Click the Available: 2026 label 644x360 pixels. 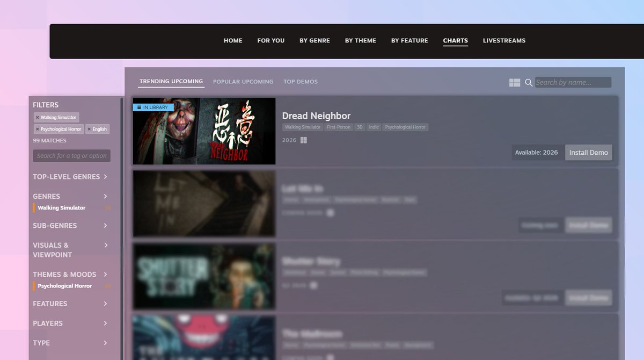[537, 153]
